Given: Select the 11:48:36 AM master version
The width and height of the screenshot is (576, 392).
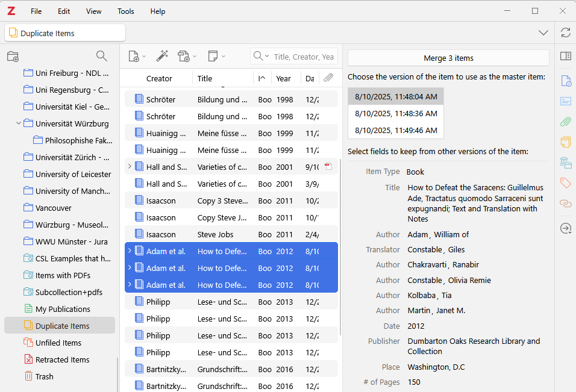Looking at the screenshot, I should (396, 113).
